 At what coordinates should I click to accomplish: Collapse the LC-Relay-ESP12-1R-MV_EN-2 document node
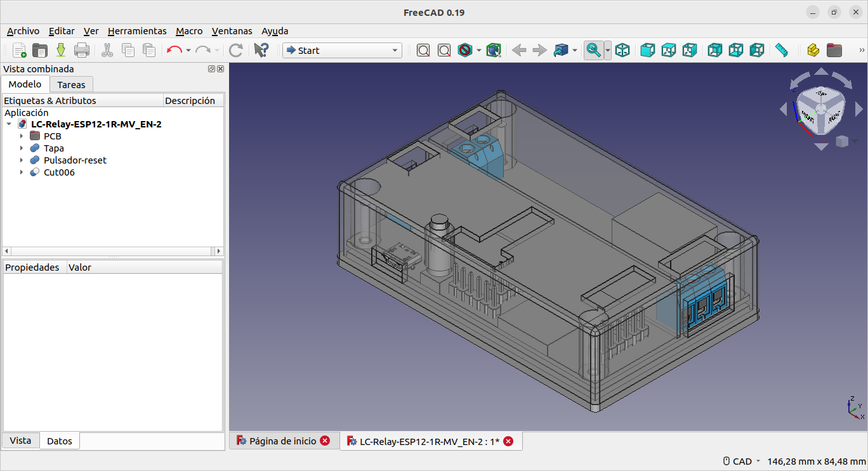click(9, 124)
